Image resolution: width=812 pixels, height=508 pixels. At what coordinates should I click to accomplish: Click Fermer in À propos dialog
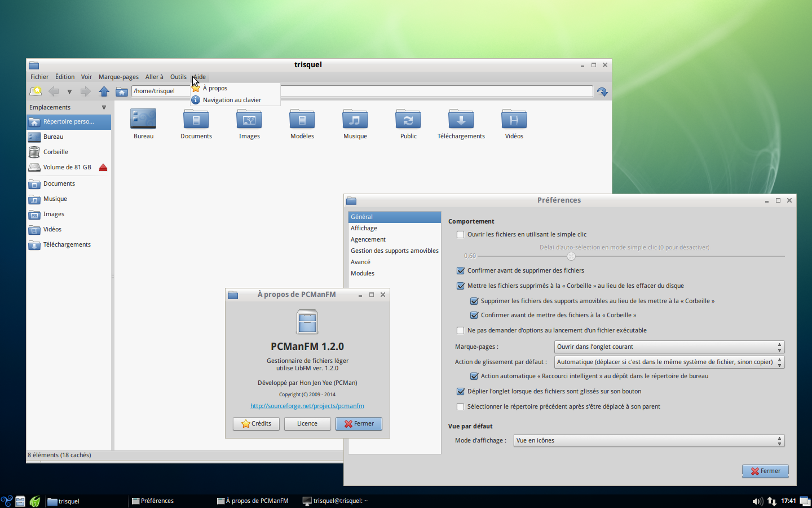click(359, 423)
